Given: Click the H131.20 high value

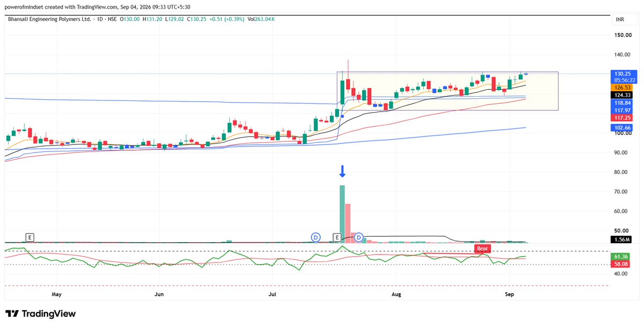Looking at the screenshot, I should coord(153,19).
